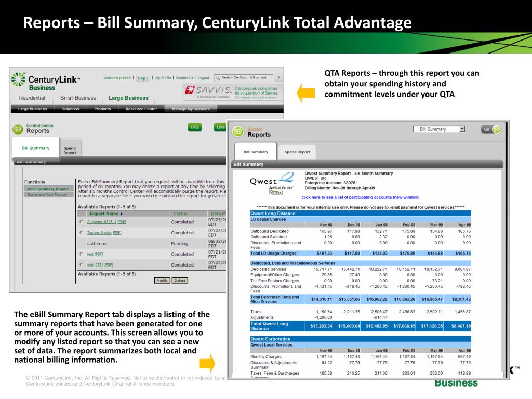The width and height of the screenshot is (532, 399).
Task: Click the Toll Free Feature Charges label
Action: 274,281
